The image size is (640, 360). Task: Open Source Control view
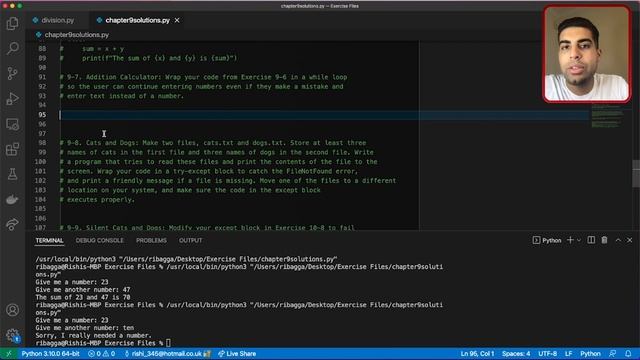pos(12,73)
